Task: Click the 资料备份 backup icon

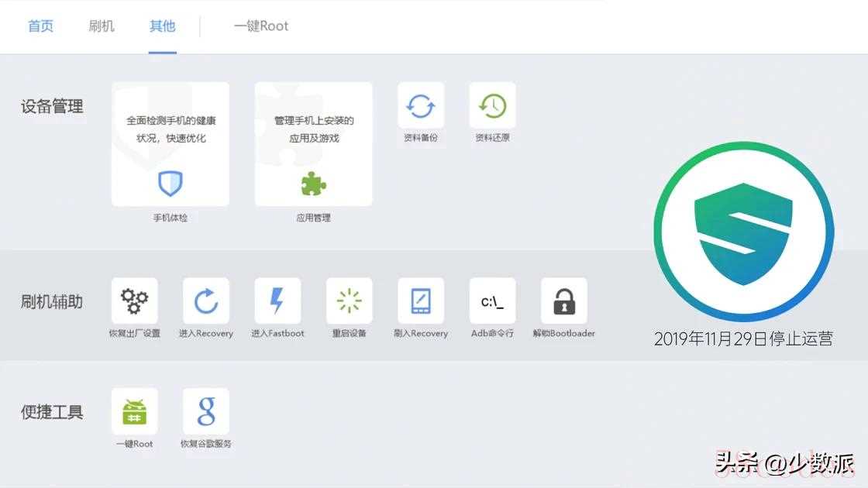Action: [x=421, y=106]
